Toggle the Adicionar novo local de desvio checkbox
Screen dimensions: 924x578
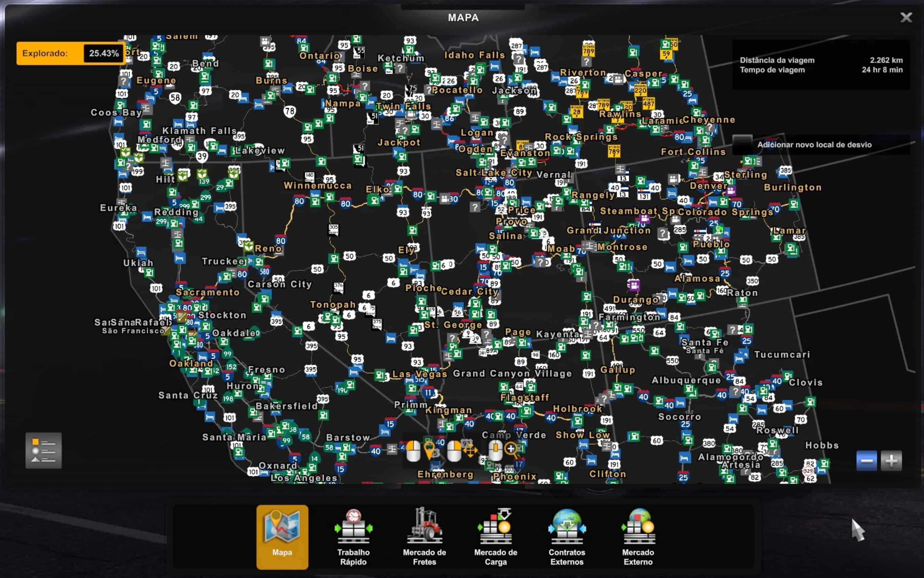742,144
